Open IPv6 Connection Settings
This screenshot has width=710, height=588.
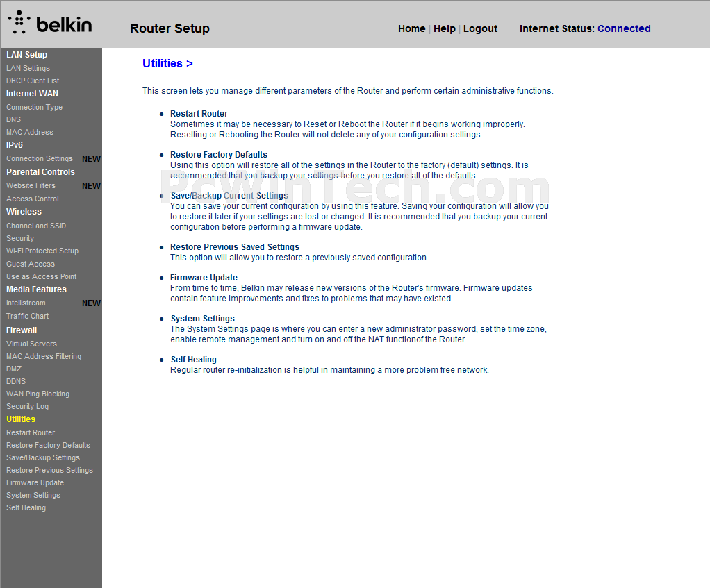click(x=40, y=159)
